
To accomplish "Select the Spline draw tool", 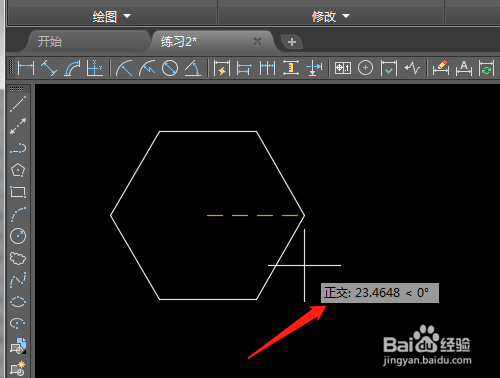I will point(18,280).
